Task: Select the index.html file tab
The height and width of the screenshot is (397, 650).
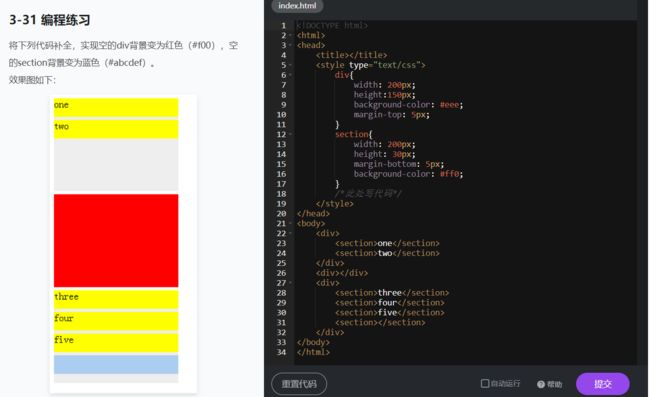Action: pyautogui.click(x=297, y=6)
